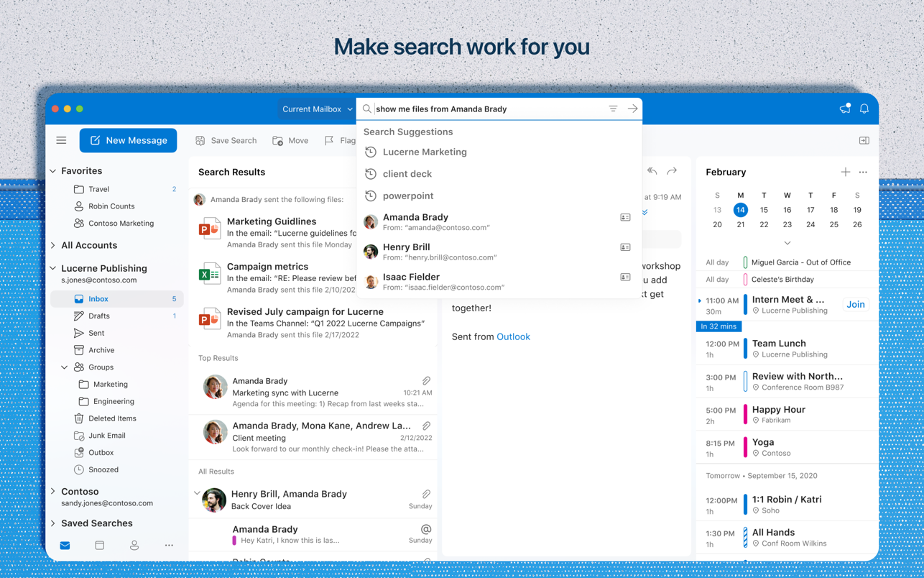Open contact card icon for Amanda Brady
The image size is (924, 578).
click(x=625, y=217)
